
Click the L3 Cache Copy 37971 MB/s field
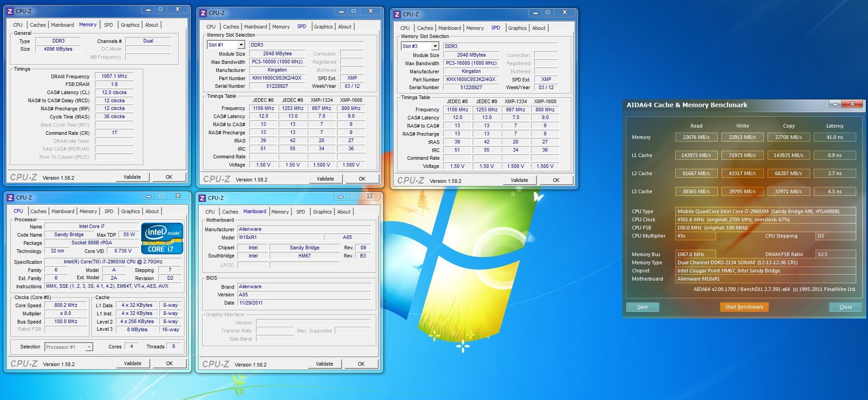pos(788,191)
